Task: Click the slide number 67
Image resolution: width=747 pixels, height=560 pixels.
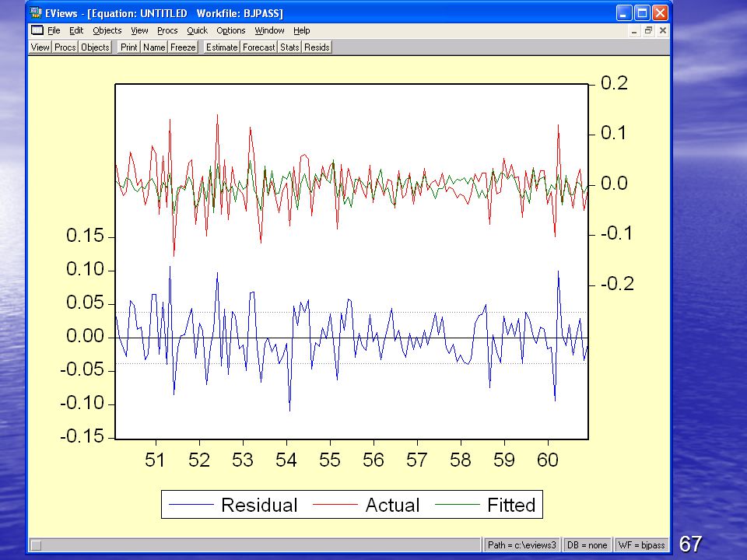Action: tap(690, 544)
